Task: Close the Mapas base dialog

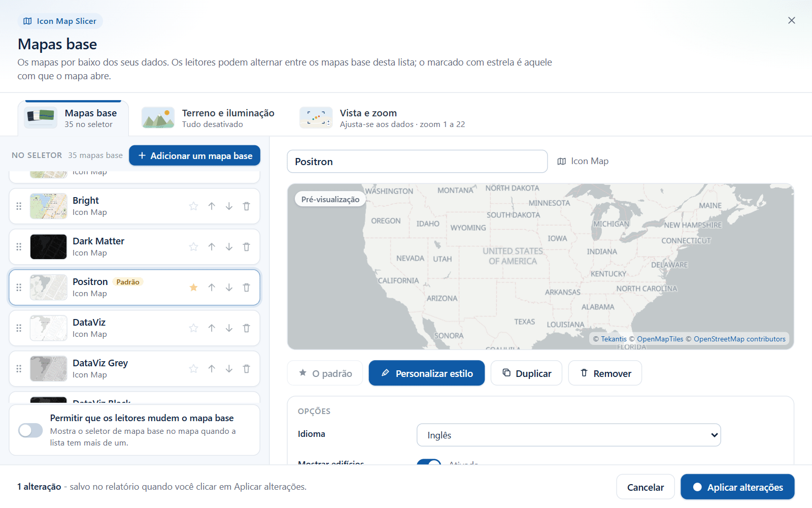Action: point(791,20)
